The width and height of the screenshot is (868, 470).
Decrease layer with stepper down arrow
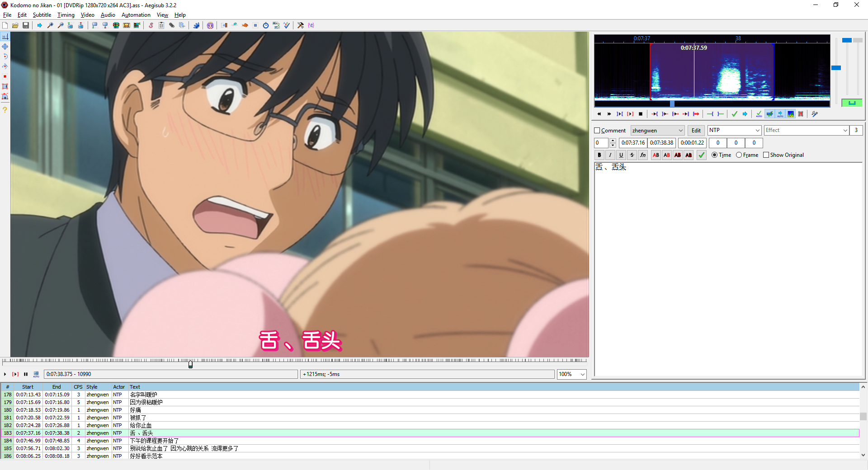point(613,146)
